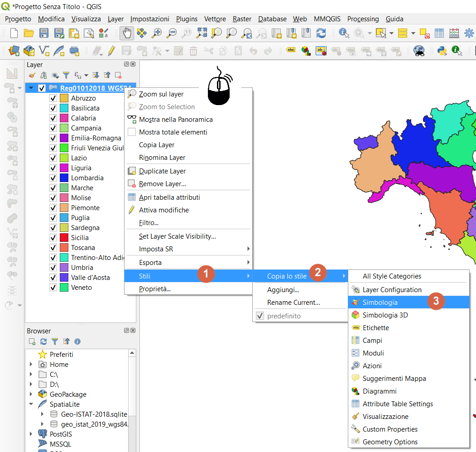Expand the Home folder in Browser
The width and height of the screenshot is (476, 452).
[31, 365]
